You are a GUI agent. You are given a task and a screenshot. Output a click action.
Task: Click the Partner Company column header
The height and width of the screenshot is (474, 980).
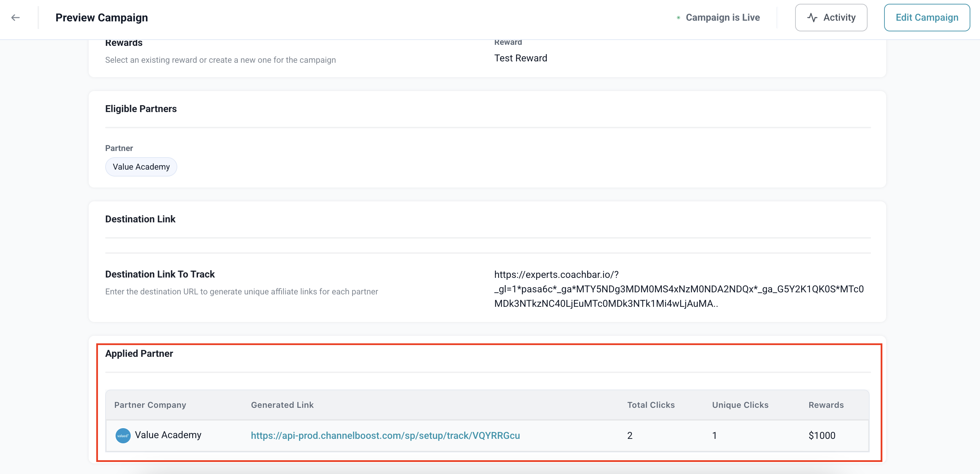(x=150, y=405)
